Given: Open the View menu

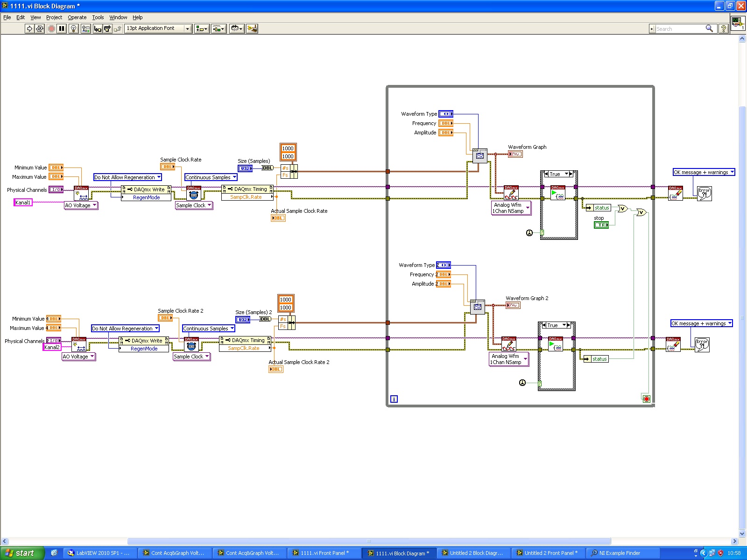Looking at the screenshot, I should [x=35, y=17].
